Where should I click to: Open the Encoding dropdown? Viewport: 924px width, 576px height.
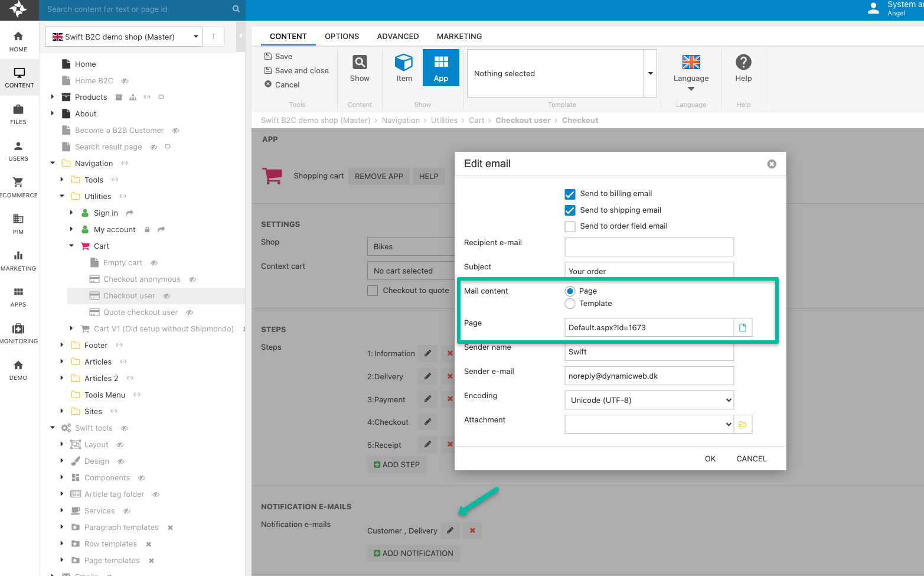click(649, 400)
